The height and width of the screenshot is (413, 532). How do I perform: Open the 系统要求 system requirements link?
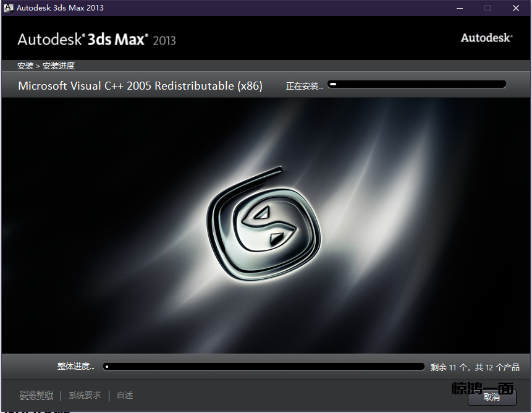tap(85, 395)
